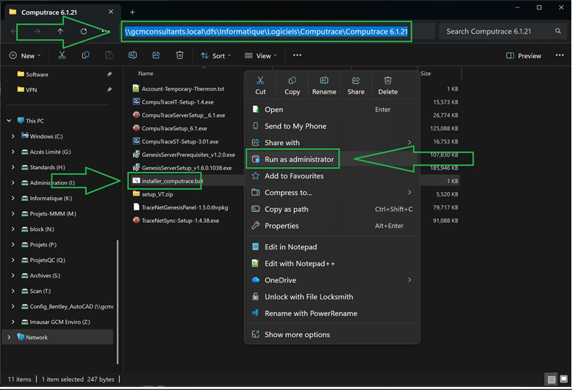
Task: Select CompuTraceSetup_6.1.exe file
Action: (x=170, y=129)
